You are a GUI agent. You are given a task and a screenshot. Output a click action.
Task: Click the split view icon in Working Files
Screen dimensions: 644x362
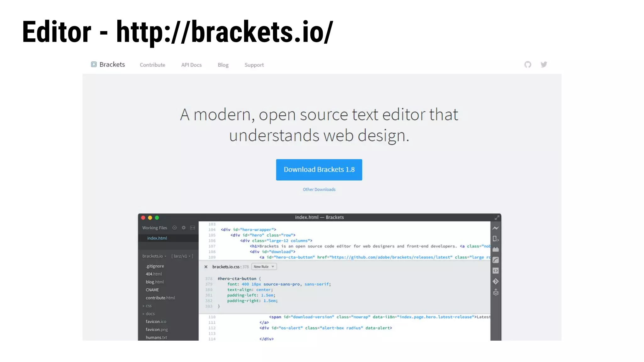[x=192, y=228]
